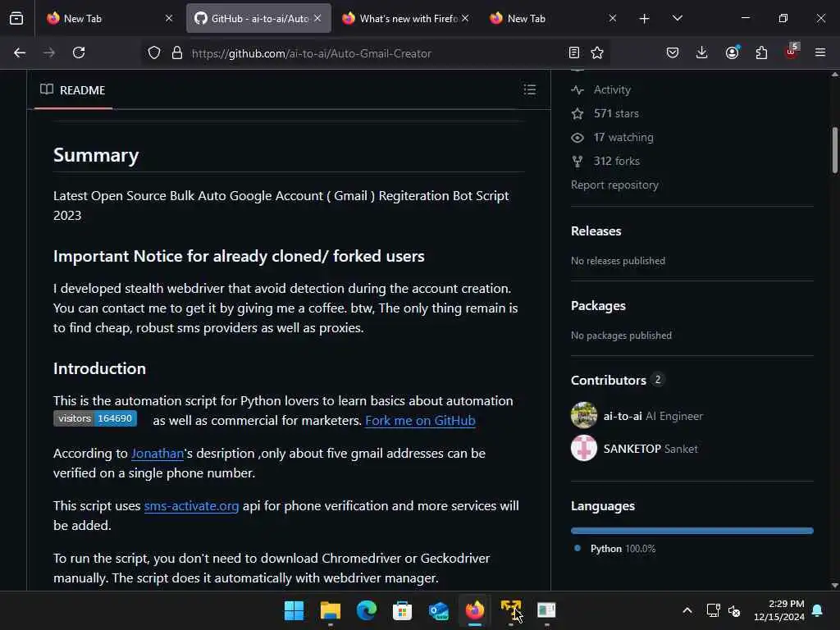
Task: Open Outlook from taskbar
Action: (439, 610)
